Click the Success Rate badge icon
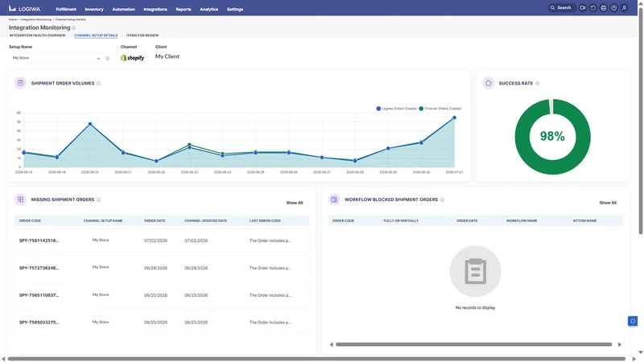644x362 pixels. [x=489, y=83]
